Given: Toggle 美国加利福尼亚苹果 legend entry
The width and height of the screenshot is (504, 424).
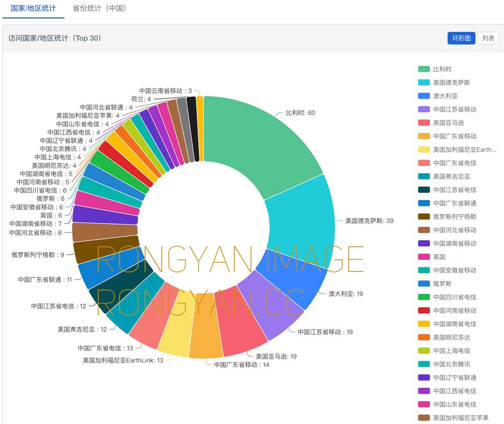Looking at the screenshot, I should pyautogui.click(x=453, y=417).
